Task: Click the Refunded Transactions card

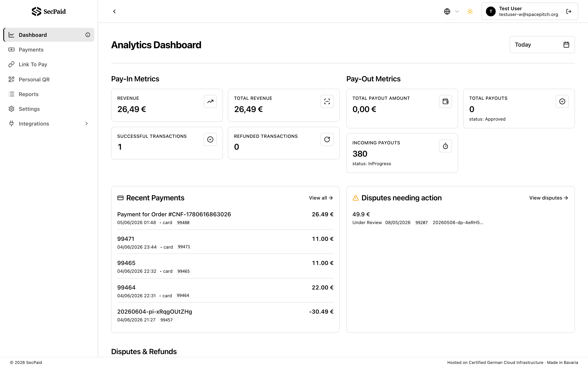Action: [x=284, y=143]
